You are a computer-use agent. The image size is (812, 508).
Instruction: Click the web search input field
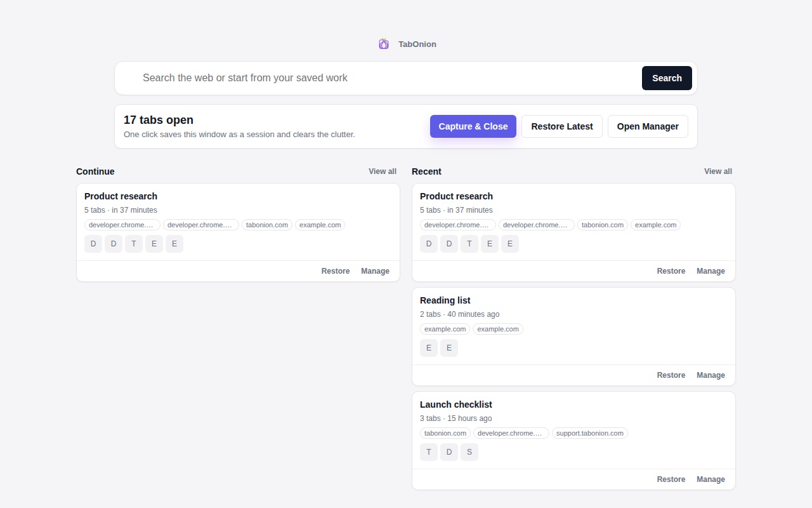point(317,77)
